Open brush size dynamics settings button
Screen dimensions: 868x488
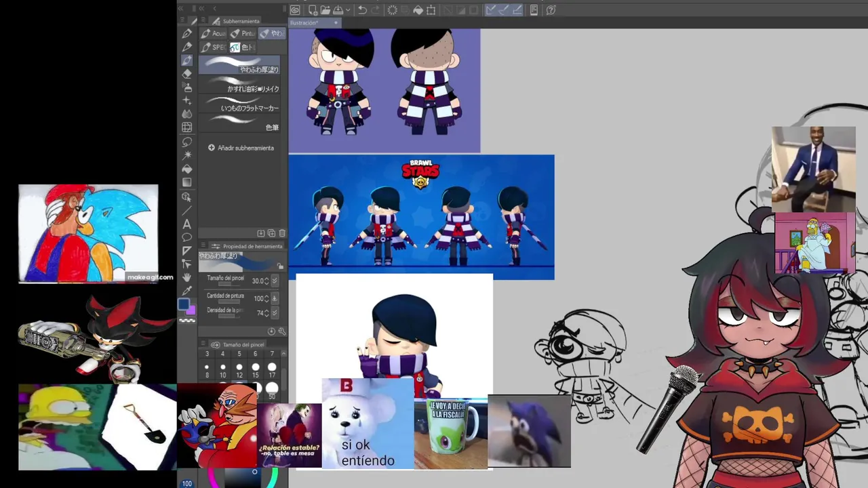[x=275, y=281]
